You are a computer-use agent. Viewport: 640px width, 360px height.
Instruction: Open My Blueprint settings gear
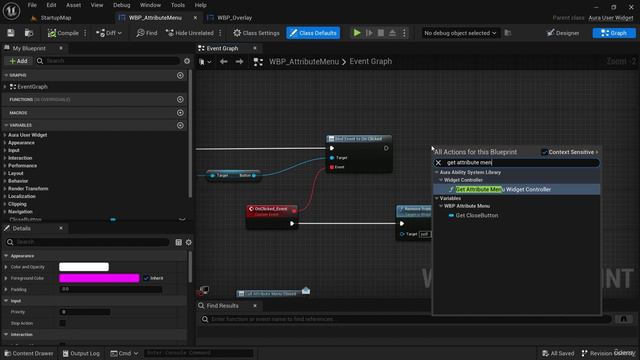187,61
